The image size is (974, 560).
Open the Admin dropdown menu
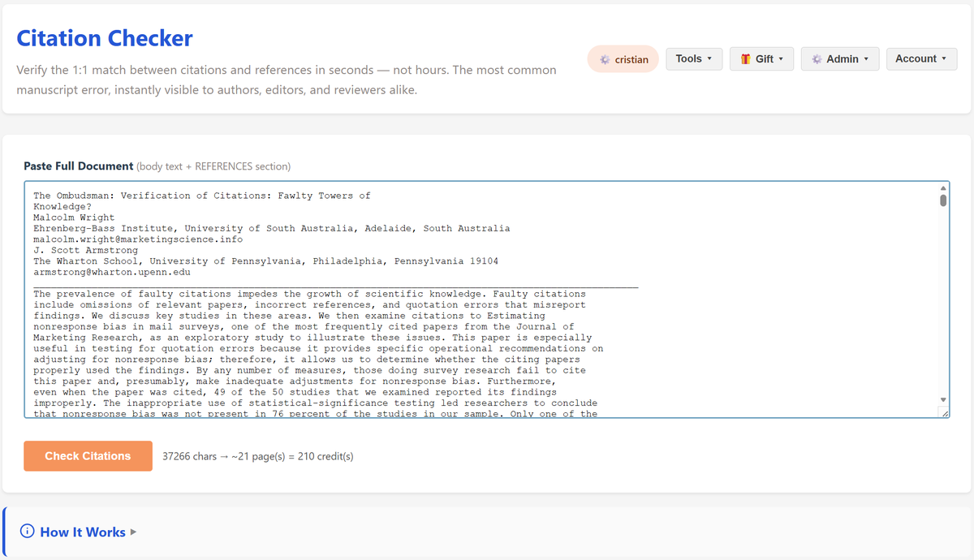pos(840,58)
